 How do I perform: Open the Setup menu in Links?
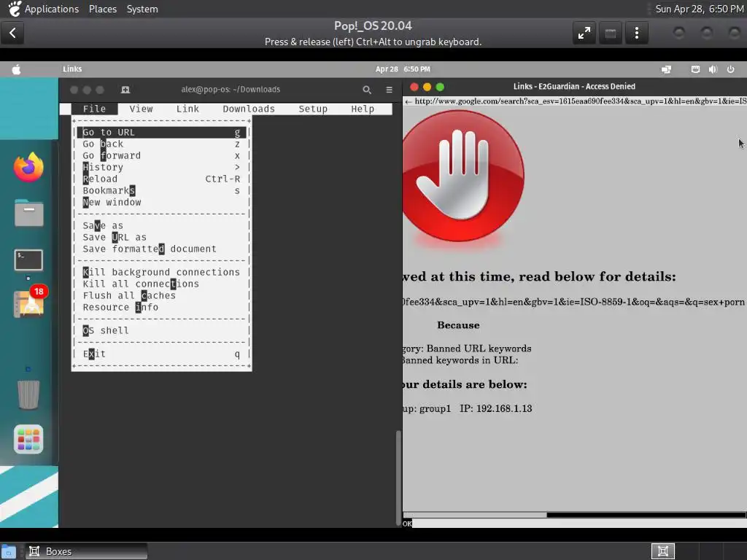pos(313,109)
